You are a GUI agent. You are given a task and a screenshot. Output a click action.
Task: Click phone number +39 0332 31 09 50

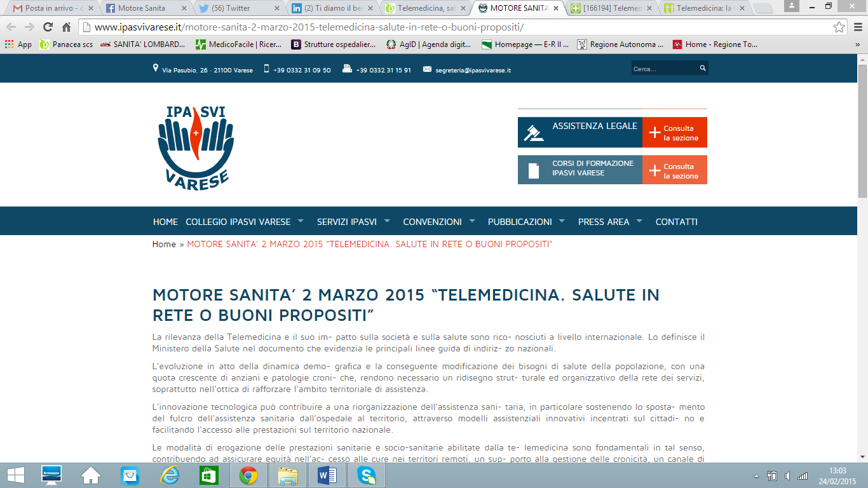click(x=302, y=71)
